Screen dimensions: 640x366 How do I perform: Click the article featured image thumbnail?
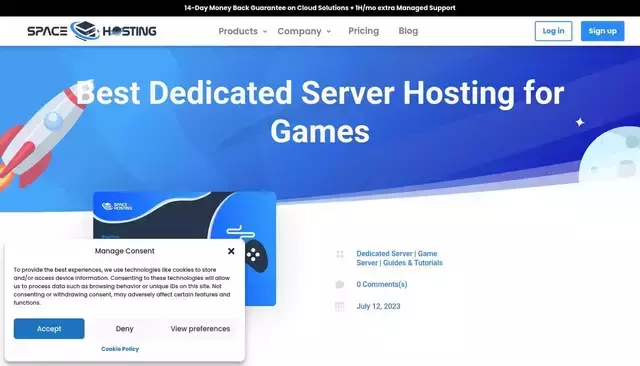pos(184,215)
